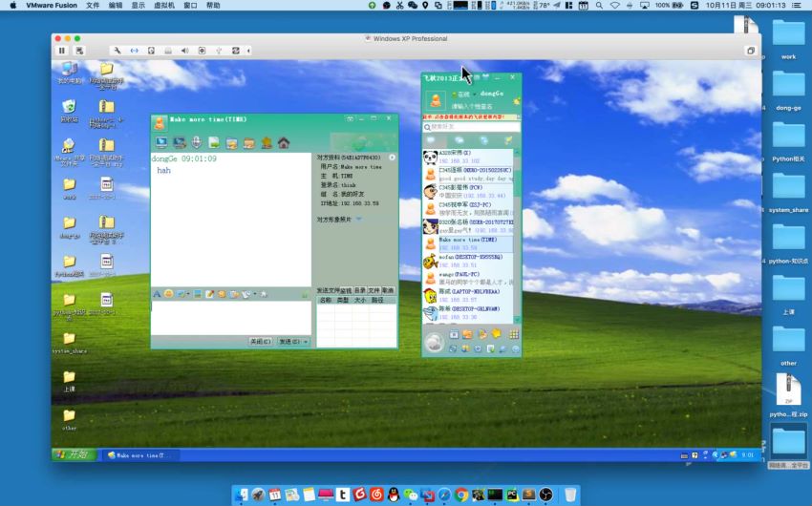
Task: Click in chat message input box
Action: [x=231, y=318]
